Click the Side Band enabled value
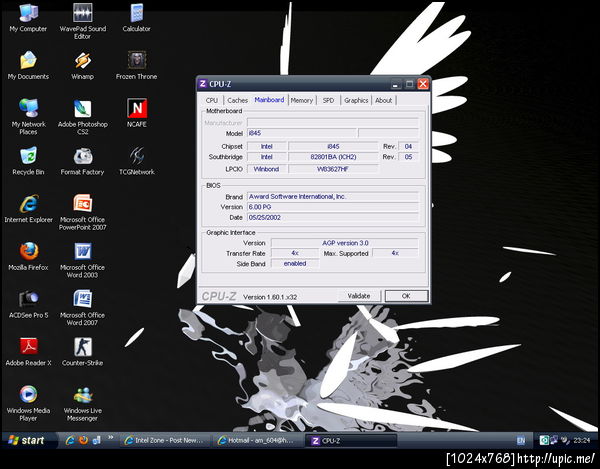This screenshot has width=600, height=469. (295, 263)
